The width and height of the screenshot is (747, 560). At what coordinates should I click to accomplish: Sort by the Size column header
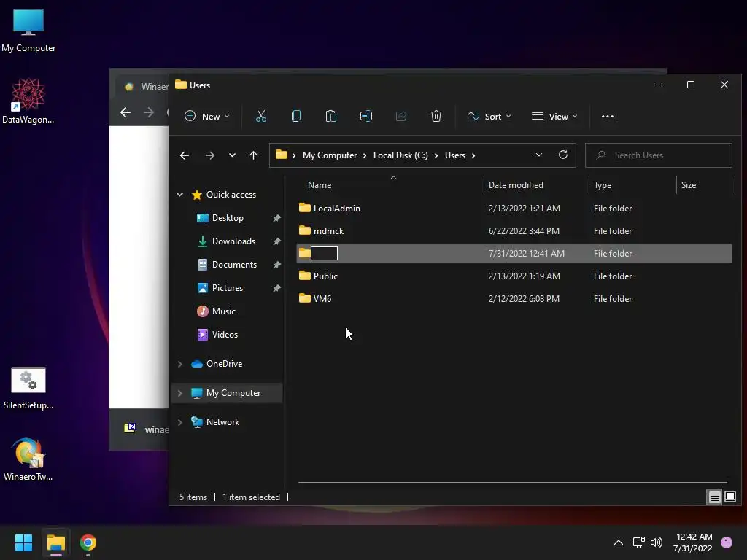[x=689, y=184]
